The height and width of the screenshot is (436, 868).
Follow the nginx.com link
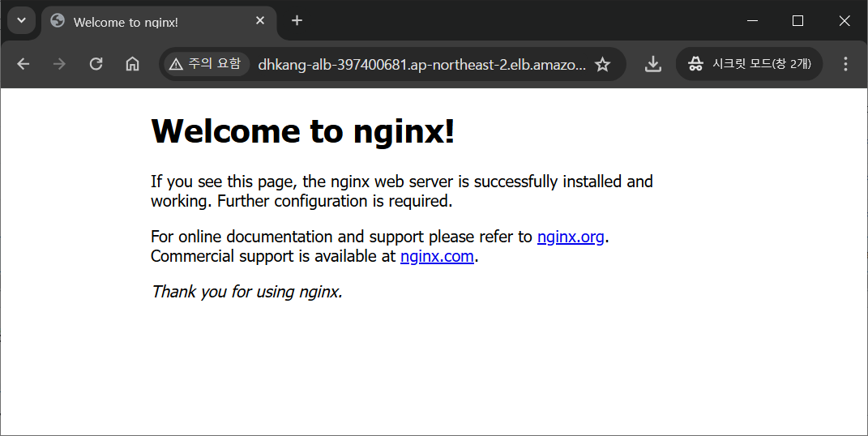click(438, 256)
